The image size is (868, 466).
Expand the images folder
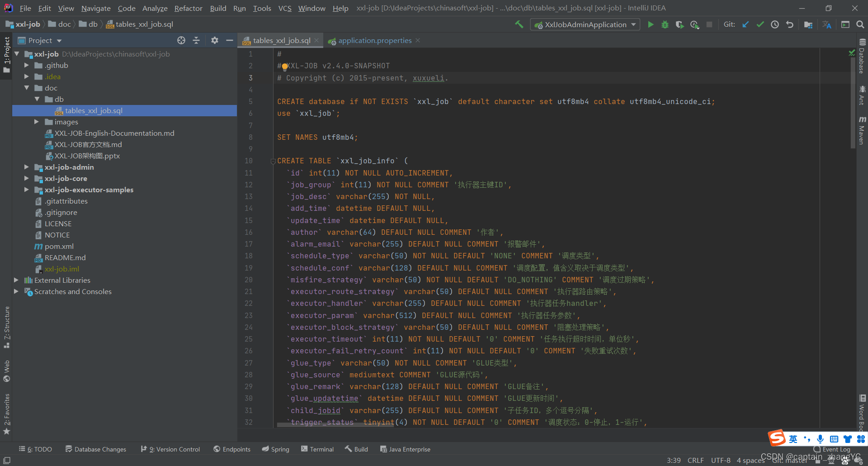(x=37, y=122)
